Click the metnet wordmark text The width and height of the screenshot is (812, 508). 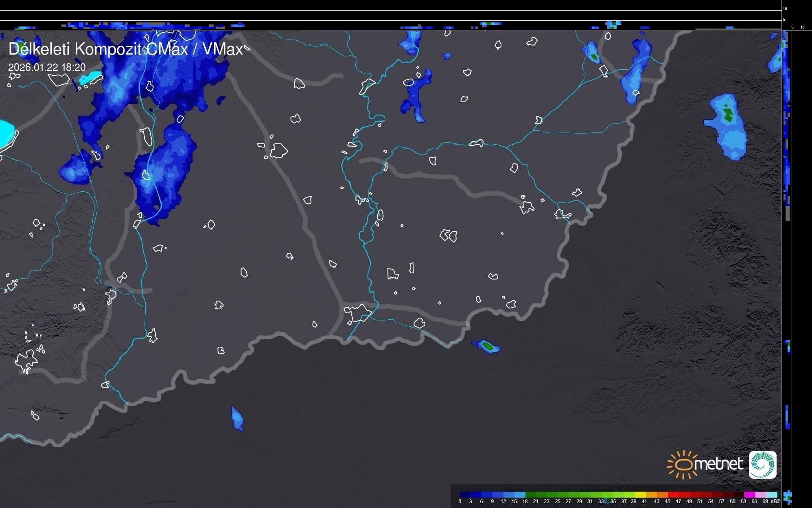click(x=718, y=464)
